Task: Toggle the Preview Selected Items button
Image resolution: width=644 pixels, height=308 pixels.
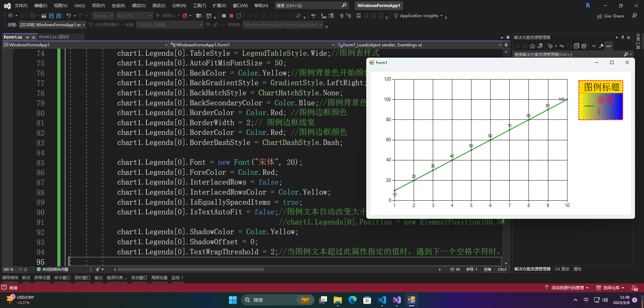Action: [x=609, y=46]
